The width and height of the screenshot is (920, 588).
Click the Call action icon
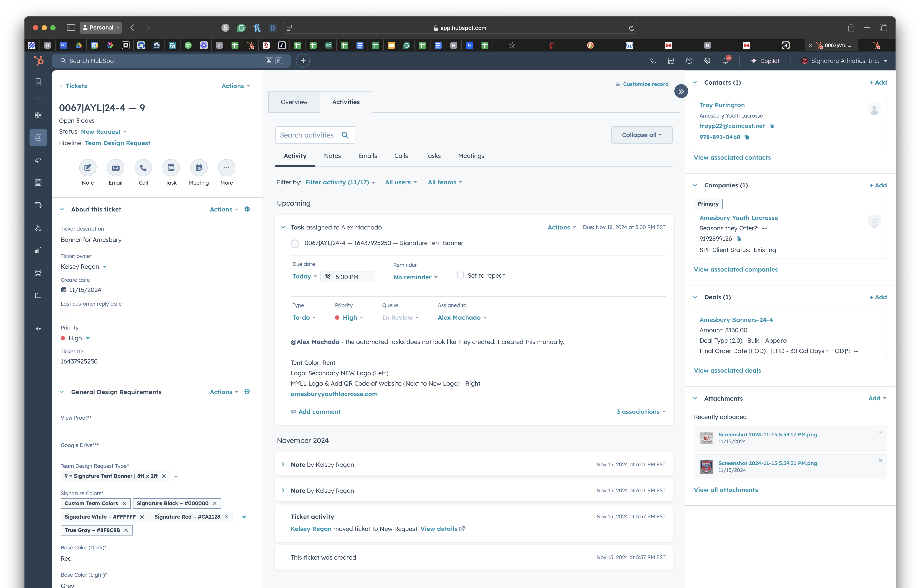pyautogui.click(x=143, y=168)
